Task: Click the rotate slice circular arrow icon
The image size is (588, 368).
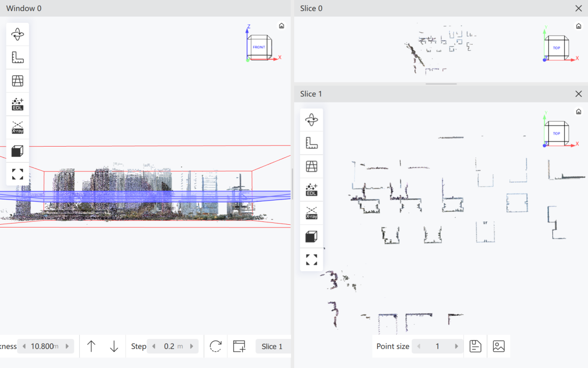Action: pyautogui.click(x=216, y=346)
